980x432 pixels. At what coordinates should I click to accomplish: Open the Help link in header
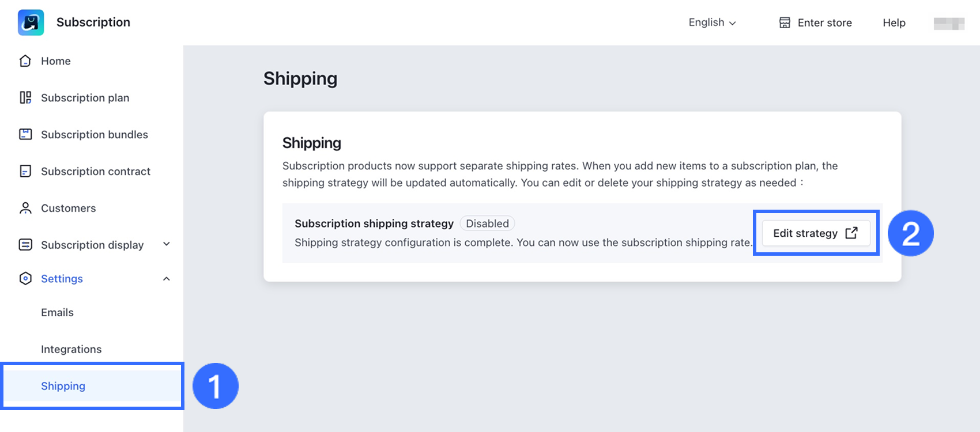click(x=894, y=22)
